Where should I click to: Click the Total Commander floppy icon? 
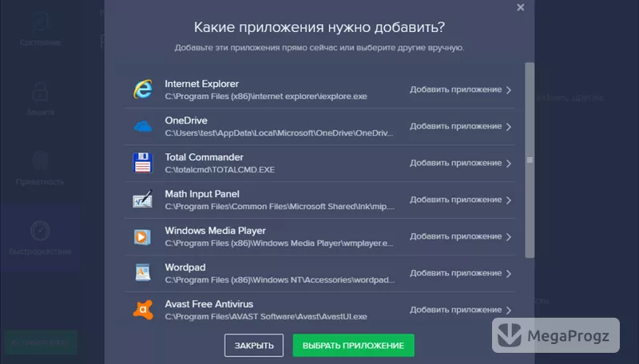point(143,163)
